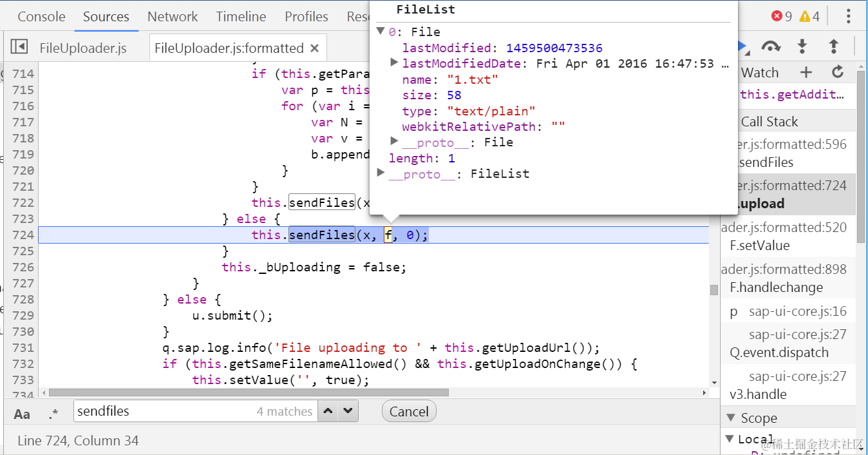Click line number 729 in the gutter
Image resolution: width=868 pixels, height=455 pixels.
[23, 315]
